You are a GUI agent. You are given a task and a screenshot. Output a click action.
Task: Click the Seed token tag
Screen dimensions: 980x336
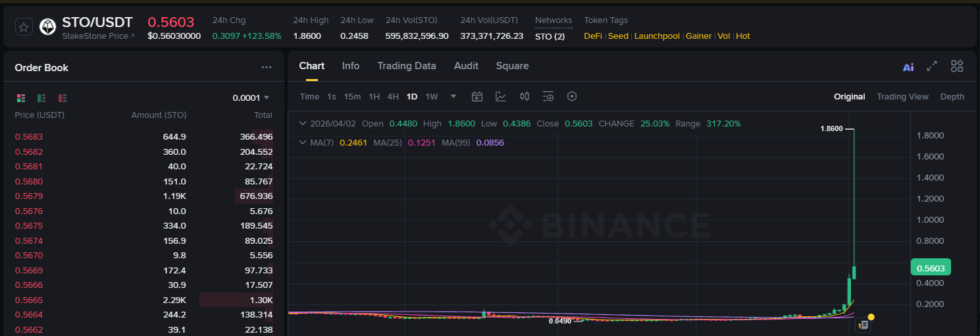pyautogui.click(x=618, y=36)
